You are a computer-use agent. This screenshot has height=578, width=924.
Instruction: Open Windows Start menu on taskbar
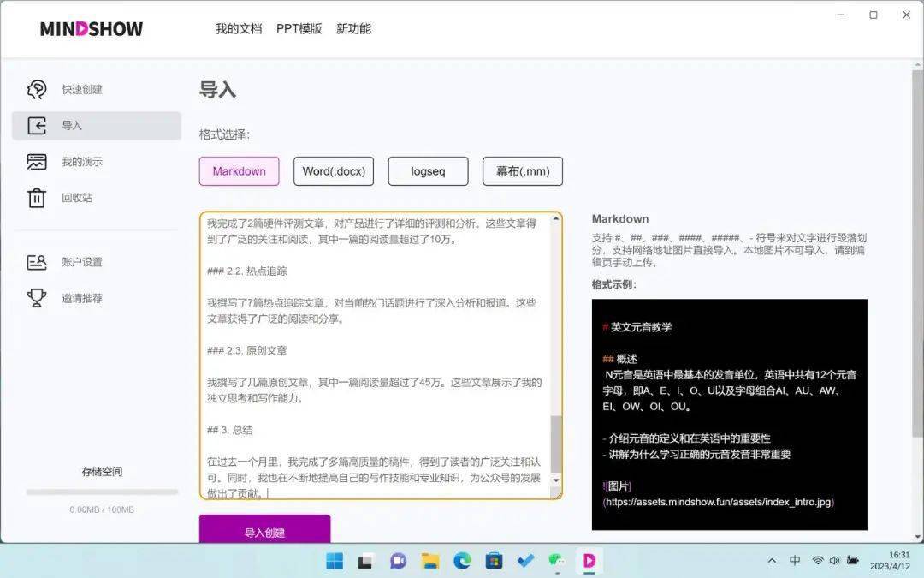tap(335, 561)
